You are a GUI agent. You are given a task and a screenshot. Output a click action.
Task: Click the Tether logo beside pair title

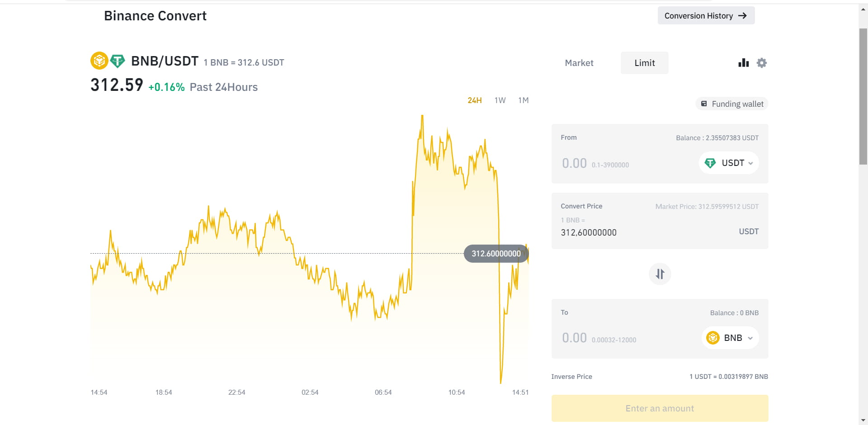pos(118,61)
